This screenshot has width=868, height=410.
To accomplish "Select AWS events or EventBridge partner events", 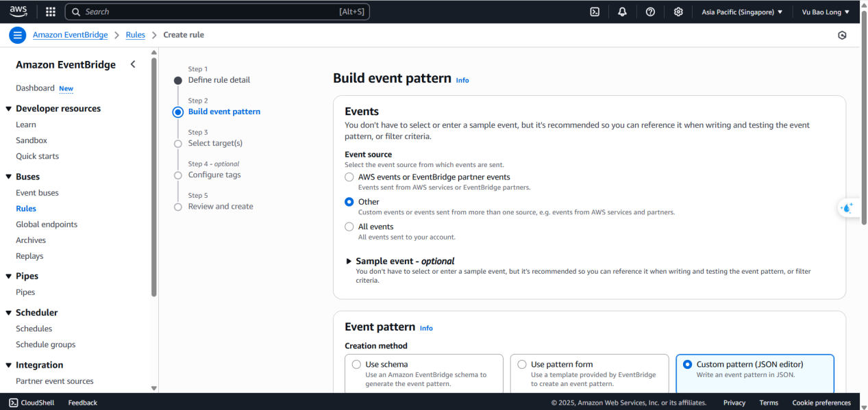I will coord(349,177).
